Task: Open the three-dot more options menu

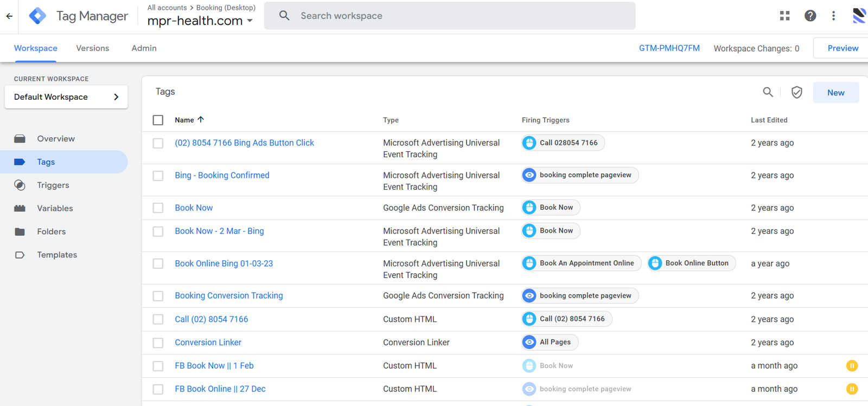Action: tap(833, 16)
